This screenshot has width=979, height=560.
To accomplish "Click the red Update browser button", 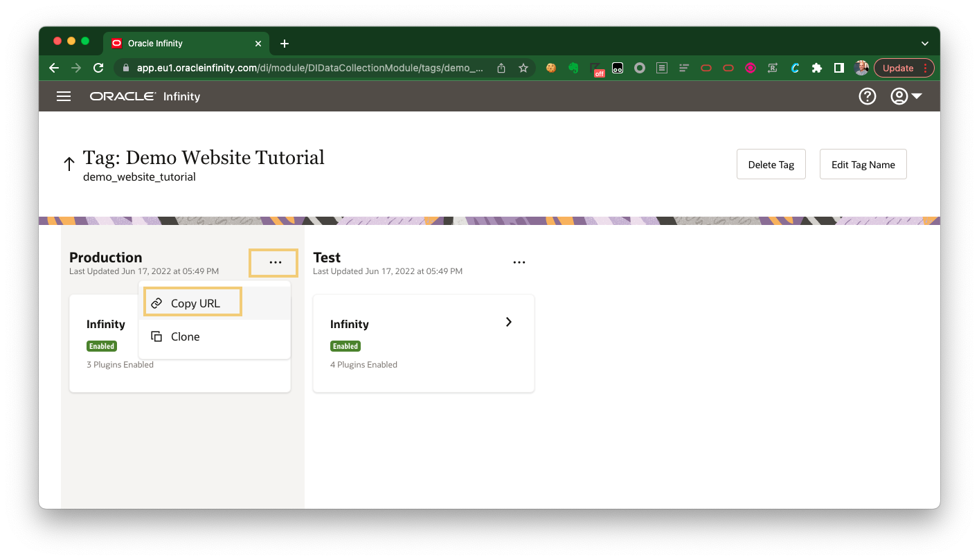I will [x=899, y=68].
